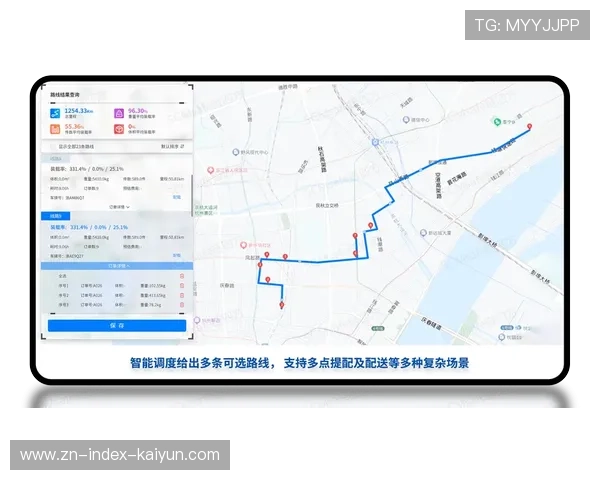The image size is (600, 480).
Task: Click the delete icon in 全选 row
Action: pyautogui.click(x=181, y=277)
